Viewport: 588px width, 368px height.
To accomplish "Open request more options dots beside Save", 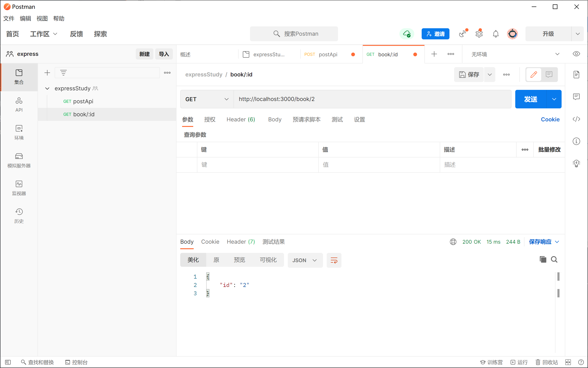I will [x=506, y=75].
